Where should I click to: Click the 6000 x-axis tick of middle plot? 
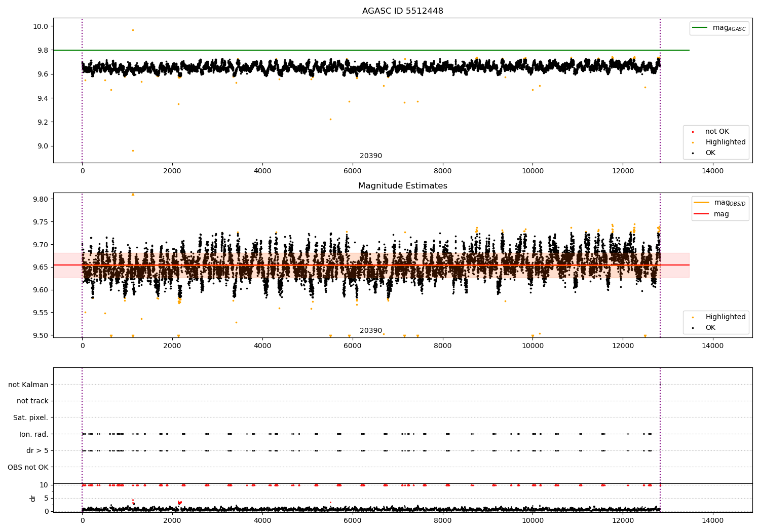[x=352, y=346]
